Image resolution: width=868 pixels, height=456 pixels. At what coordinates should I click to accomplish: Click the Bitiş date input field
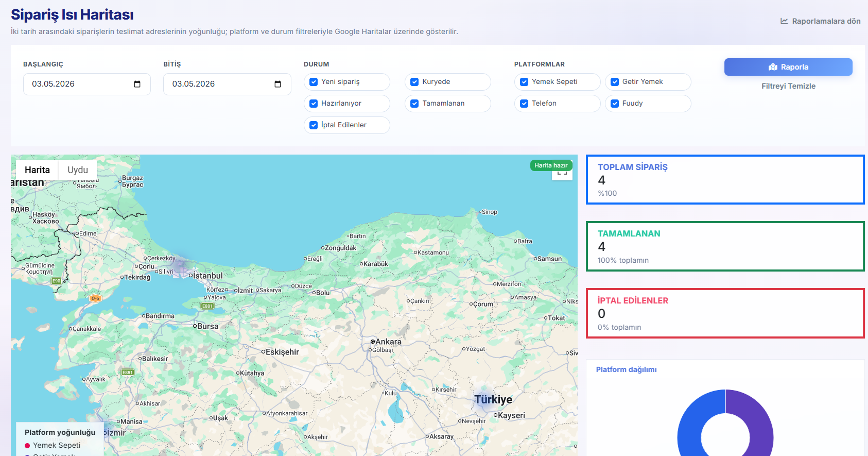click(227, 84)
